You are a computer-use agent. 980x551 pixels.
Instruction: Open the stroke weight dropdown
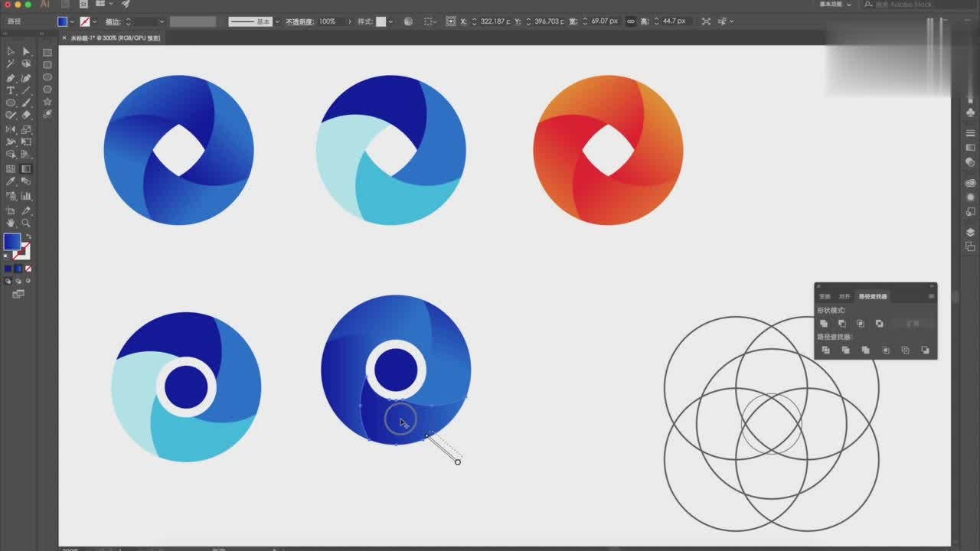(x=162, y=21)
